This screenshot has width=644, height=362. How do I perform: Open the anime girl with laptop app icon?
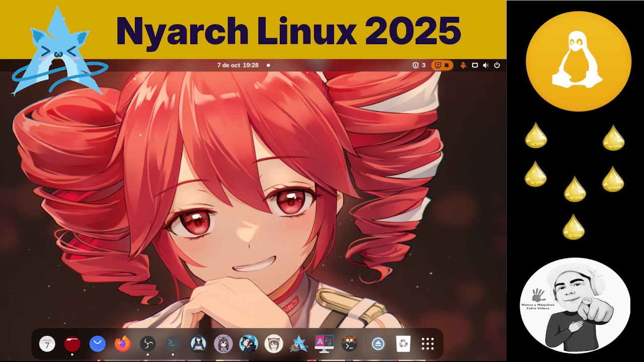coord(198,344)
